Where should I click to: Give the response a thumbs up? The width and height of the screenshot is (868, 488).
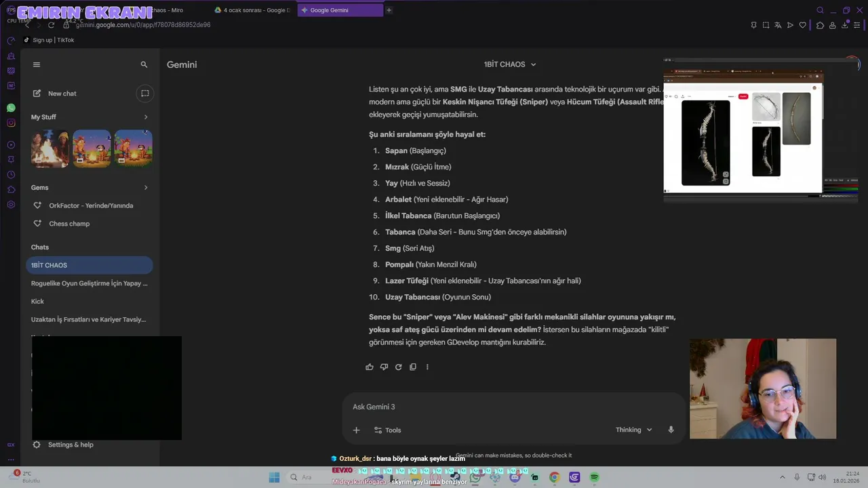(370, 367)
